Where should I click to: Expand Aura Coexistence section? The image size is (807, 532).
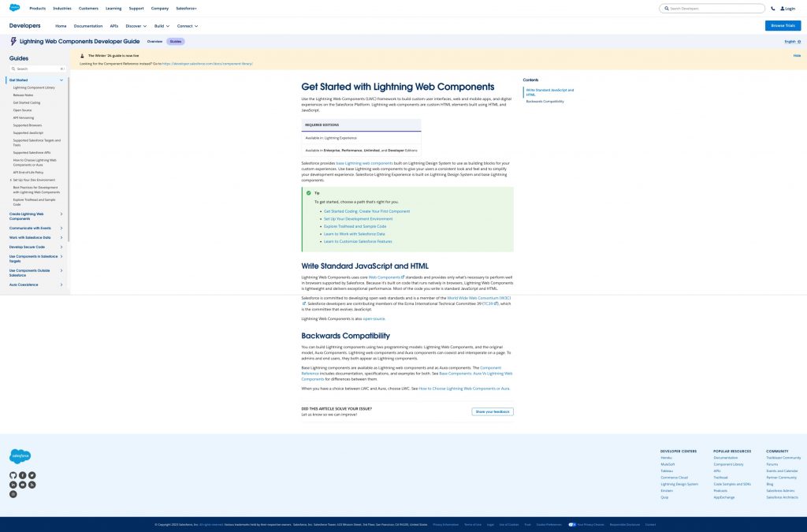[x=61, y=285]
